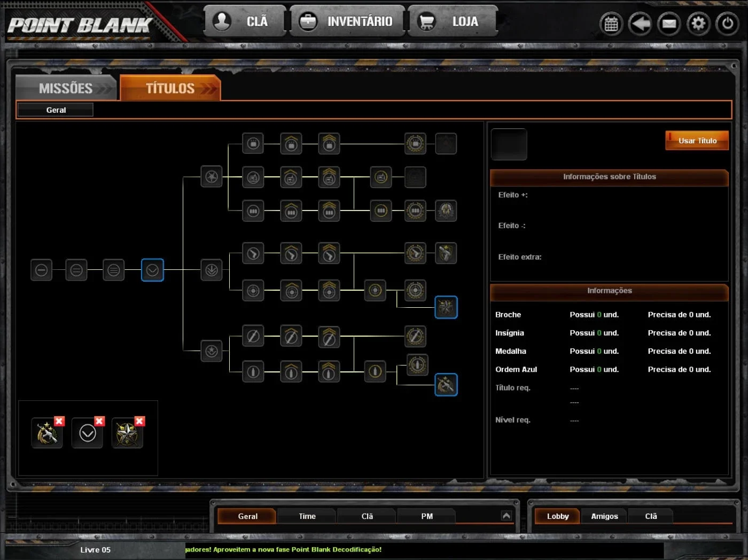Image resolution: width=748 pixels, height=560 pixels.
Task: Switch to the TÍTULOS tab
Action: click(170, 88)
